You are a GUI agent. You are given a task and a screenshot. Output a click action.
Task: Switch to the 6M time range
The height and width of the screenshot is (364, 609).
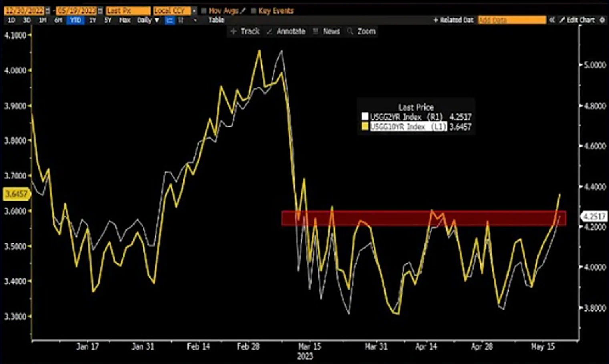[58, 20]
